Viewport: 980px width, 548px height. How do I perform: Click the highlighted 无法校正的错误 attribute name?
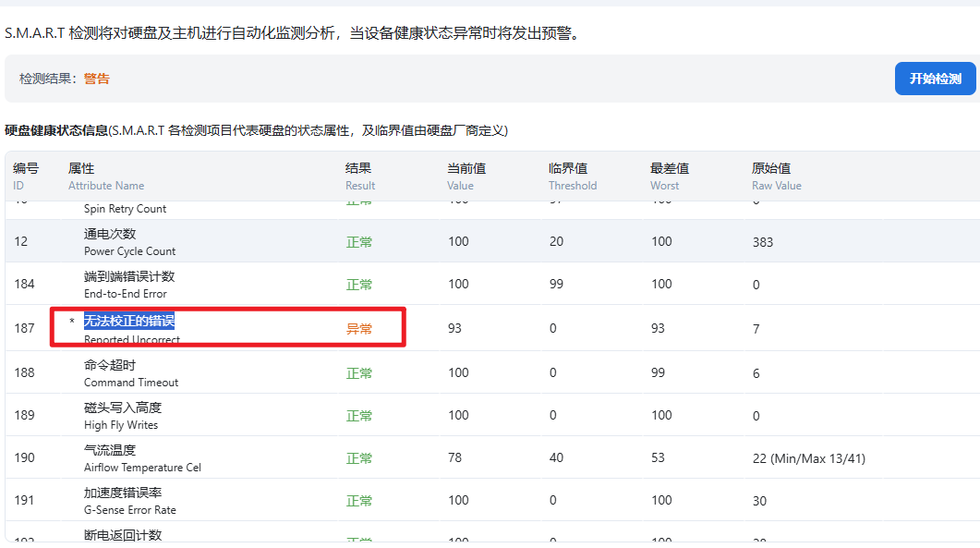point(129,321)
